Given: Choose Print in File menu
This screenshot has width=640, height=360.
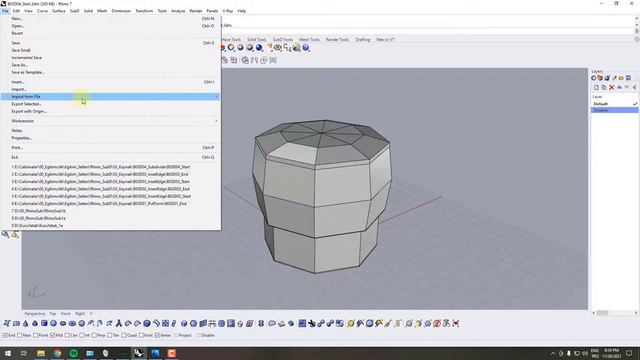Looking at the screenshot, I should pyautogui.click(x=17, y=148).
